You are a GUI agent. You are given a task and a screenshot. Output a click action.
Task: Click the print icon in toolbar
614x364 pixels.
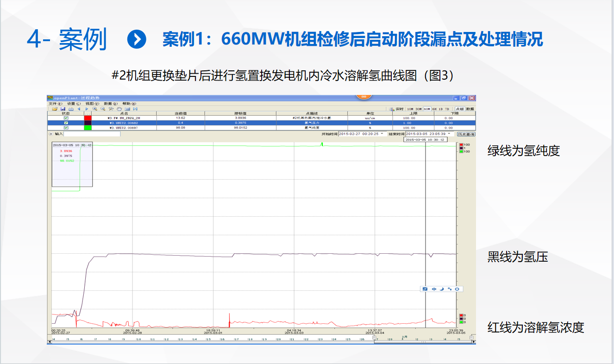coord(71,109)
